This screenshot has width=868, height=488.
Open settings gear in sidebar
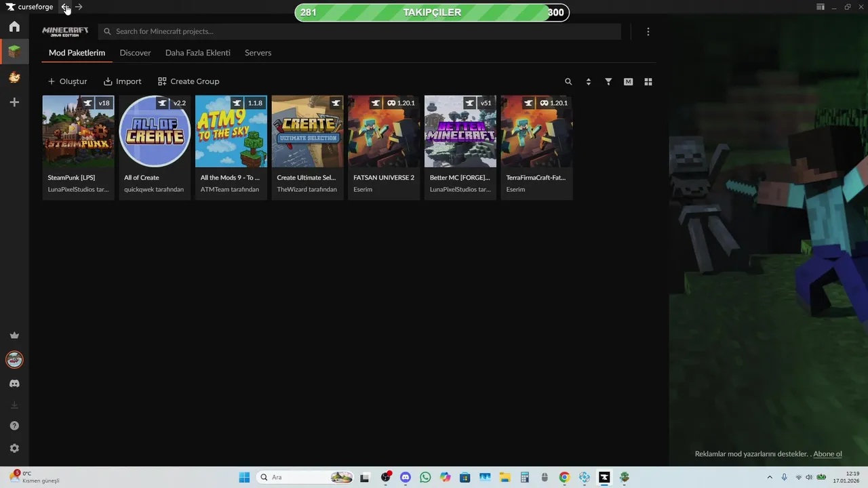14,448
